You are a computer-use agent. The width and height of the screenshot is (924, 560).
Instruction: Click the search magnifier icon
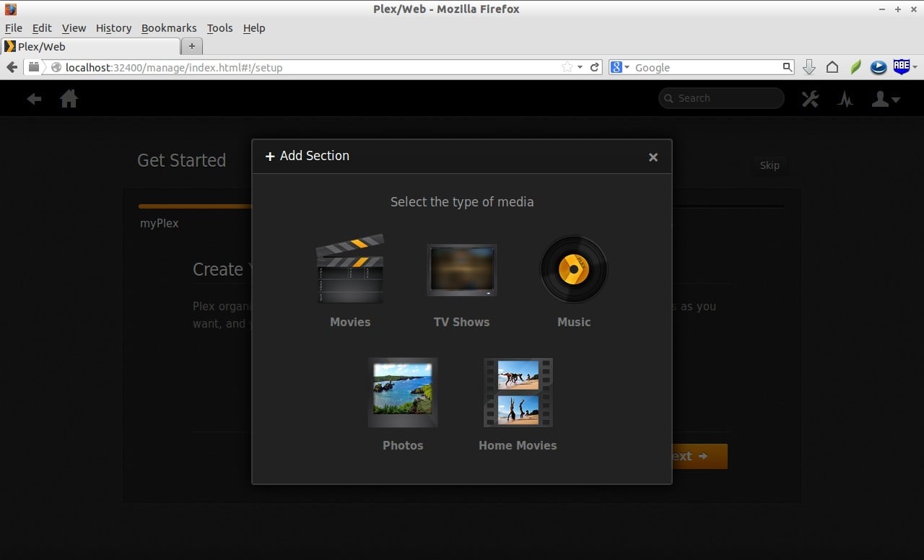(788, 67)
